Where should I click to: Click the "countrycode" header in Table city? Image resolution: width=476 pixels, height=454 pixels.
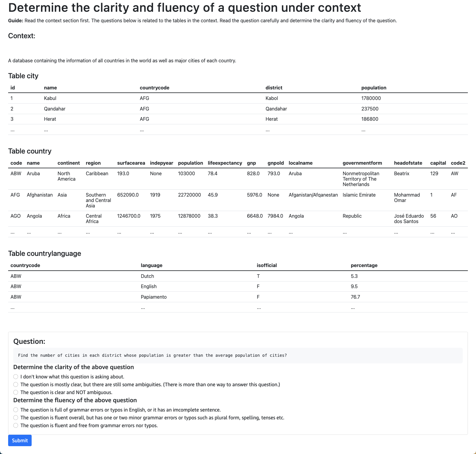click(x=155, y=88)
